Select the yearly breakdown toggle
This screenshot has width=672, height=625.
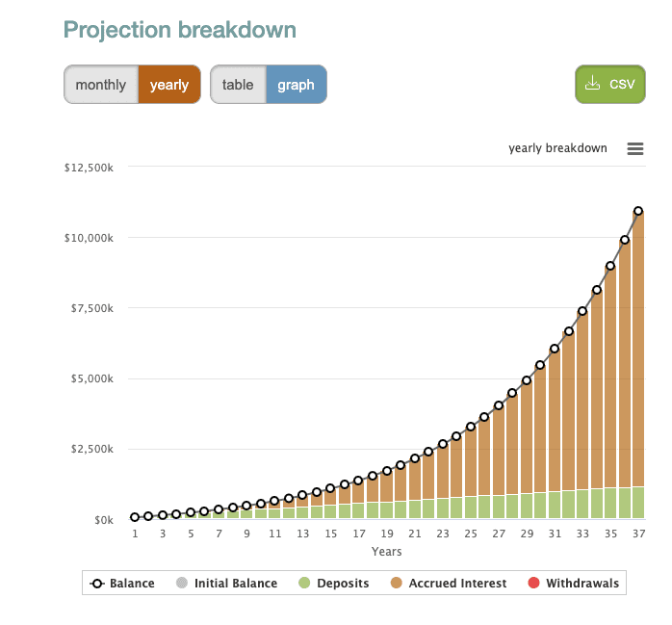(169, 85)
